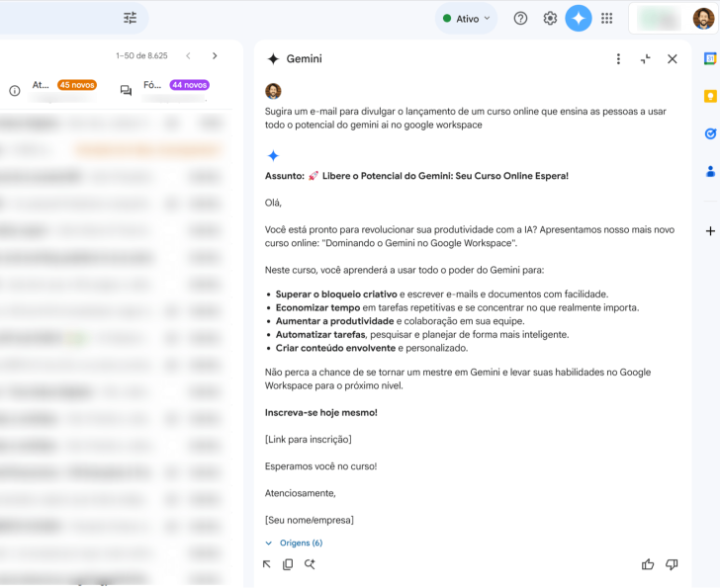The image size is (720, 588).
Task: Toggle the Gemini sparkle button in header
Action: [x=579, y=19]
